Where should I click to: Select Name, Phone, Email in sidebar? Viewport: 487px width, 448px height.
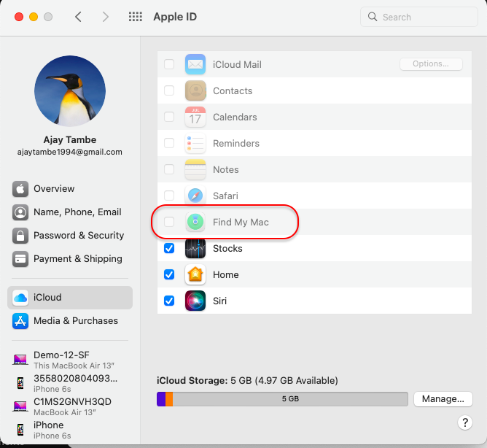[x=70, y=212]
